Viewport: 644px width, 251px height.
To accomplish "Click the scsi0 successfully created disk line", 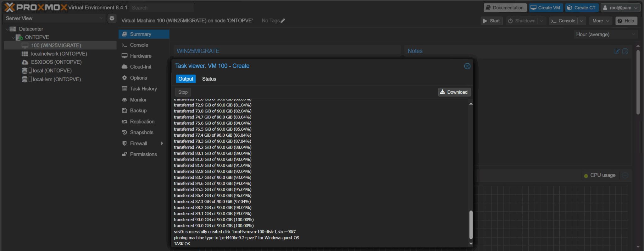I will pyautogui.click(x=235, y=232).
